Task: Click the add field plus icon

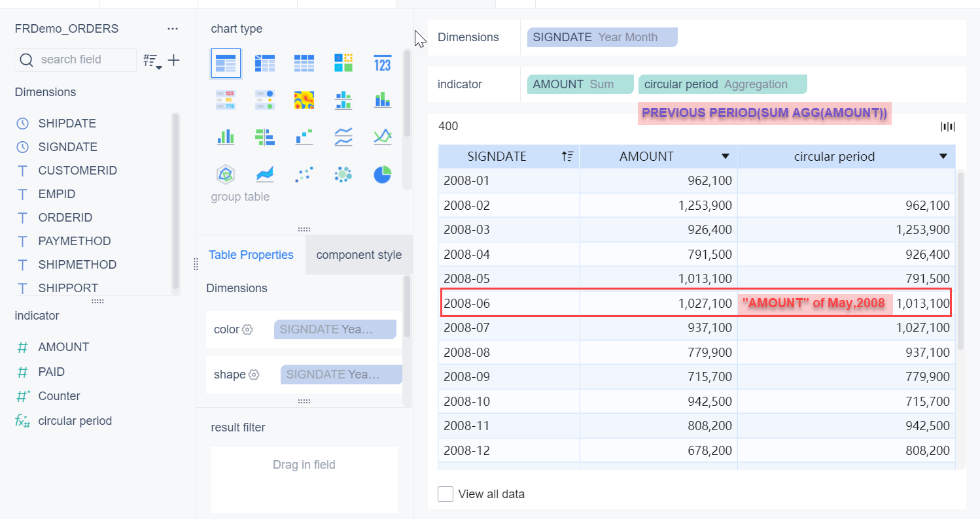Action: [x=173, y=60]
